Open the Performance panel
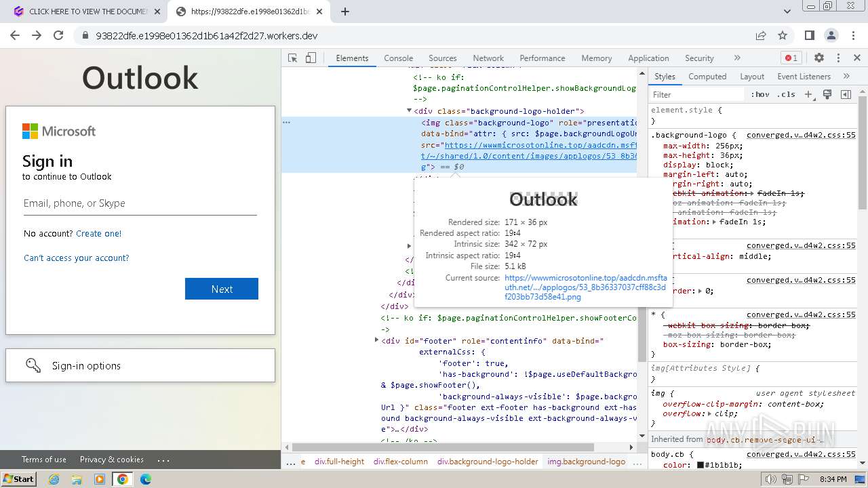 pos(542,58)
